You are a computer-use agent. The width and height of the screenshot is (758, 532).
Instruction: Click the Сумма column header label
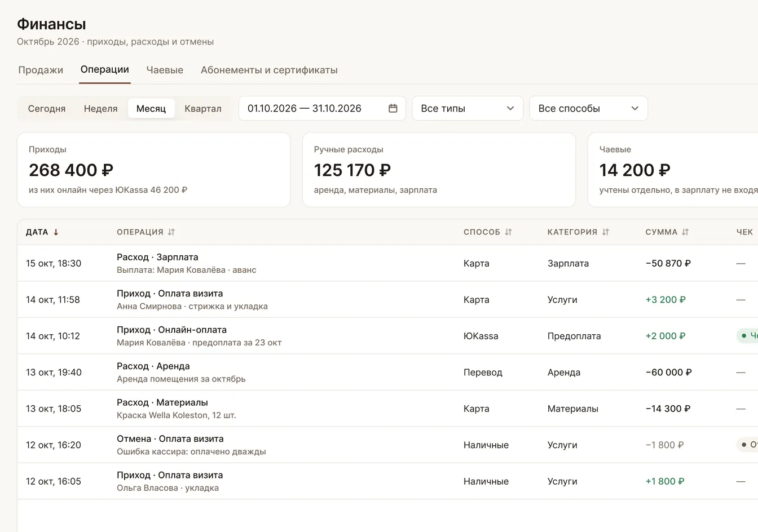[x=662, y=232]
